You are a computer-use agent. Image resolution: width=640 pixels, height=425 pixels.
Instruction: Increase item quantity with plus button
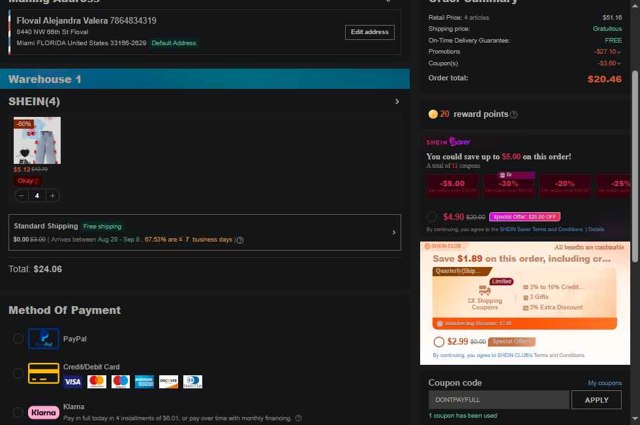click(x=52, y=196)
